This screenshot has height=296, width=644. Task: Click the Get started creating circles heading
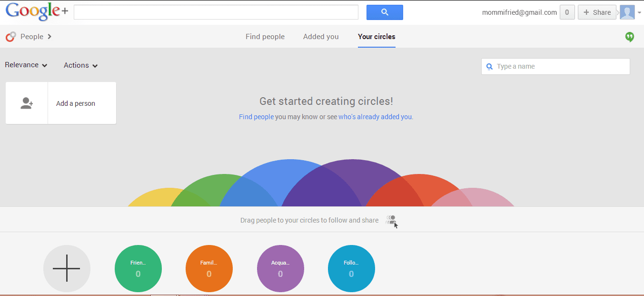(x=326, y=101)
